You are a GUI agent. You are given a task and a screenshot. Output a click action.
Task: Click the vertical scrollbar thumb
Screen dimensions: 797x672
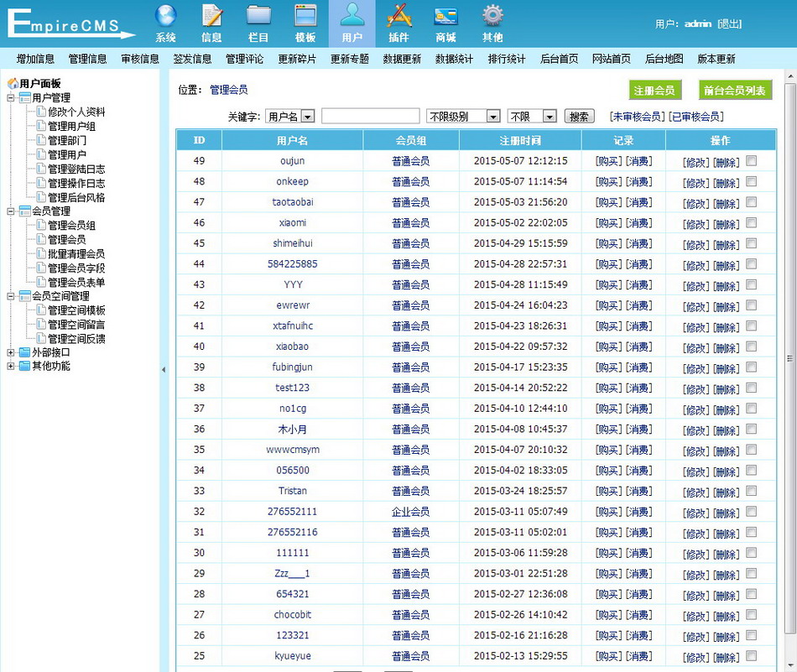790,359
